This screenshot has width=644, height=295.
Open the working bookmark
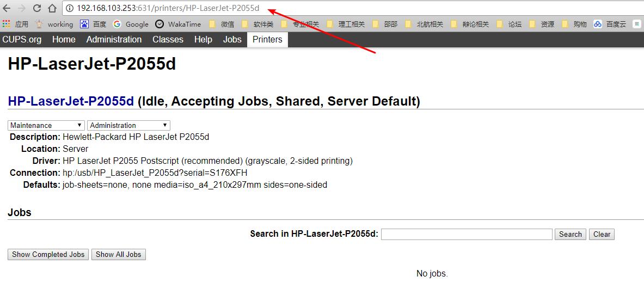54,24
